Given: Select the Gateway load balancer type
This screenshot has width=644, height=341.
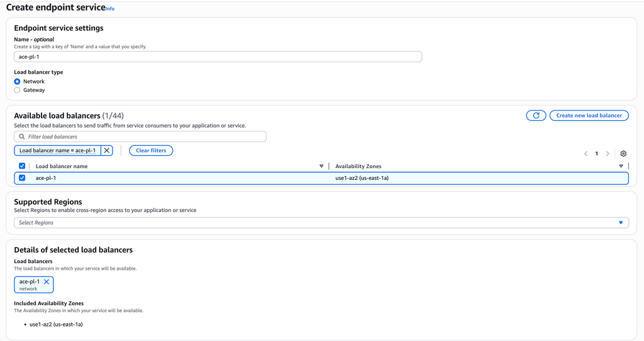Looking at the screenshot, I should pyautogui.click(x=17, y=90).
